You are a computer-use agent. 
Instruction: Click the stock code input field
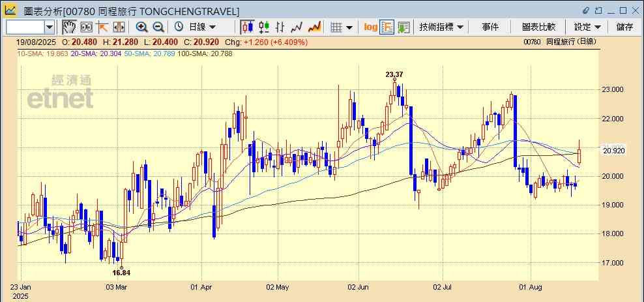click(25, 27)
